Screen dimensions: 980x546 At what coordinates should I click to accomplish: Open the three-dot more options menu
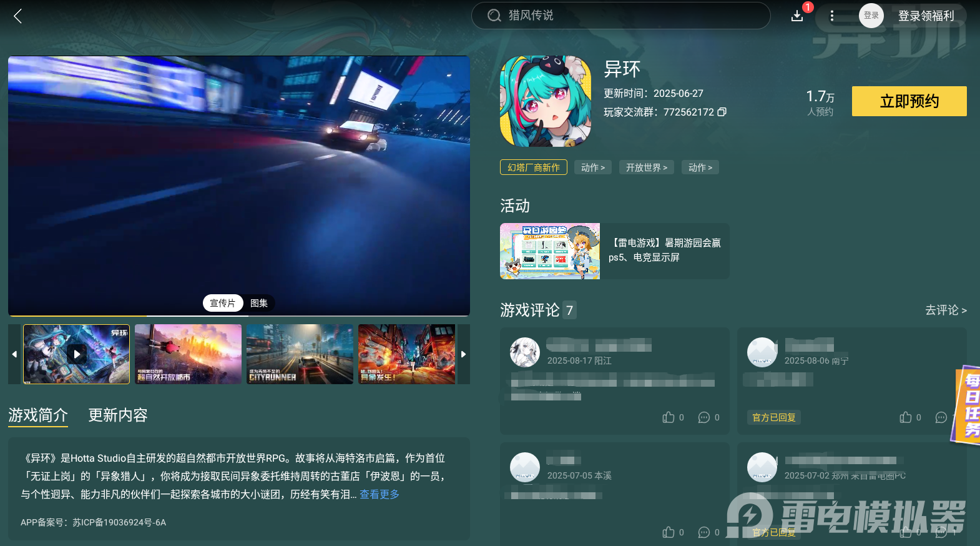point(832,16)
